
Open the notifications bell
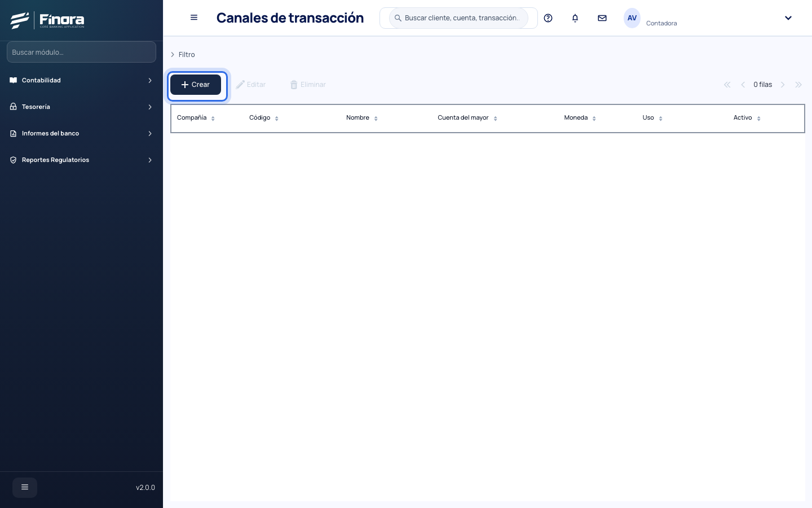[575, 18]
